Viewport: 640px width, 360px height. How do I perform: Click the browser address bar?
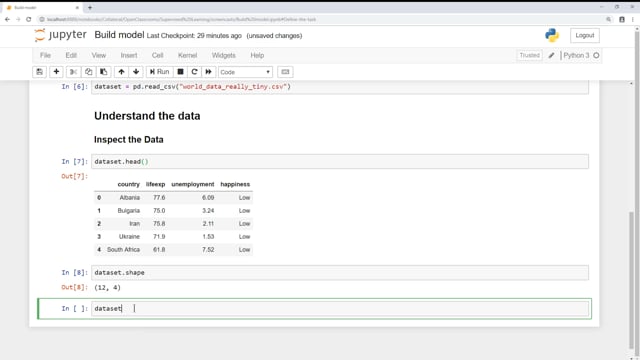point(318,19)
